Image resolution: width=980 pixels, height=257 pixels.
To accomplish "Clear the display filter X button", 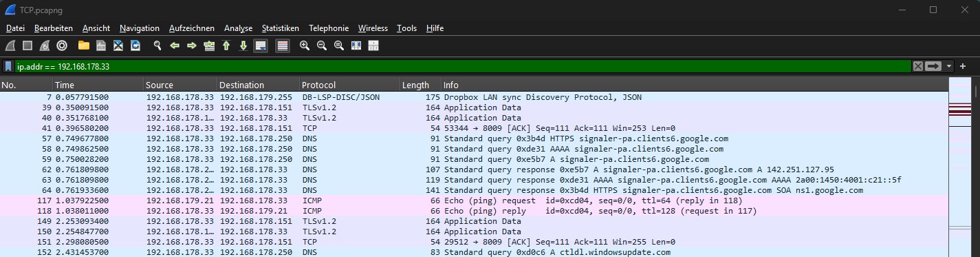I will [x=917, y=66].
